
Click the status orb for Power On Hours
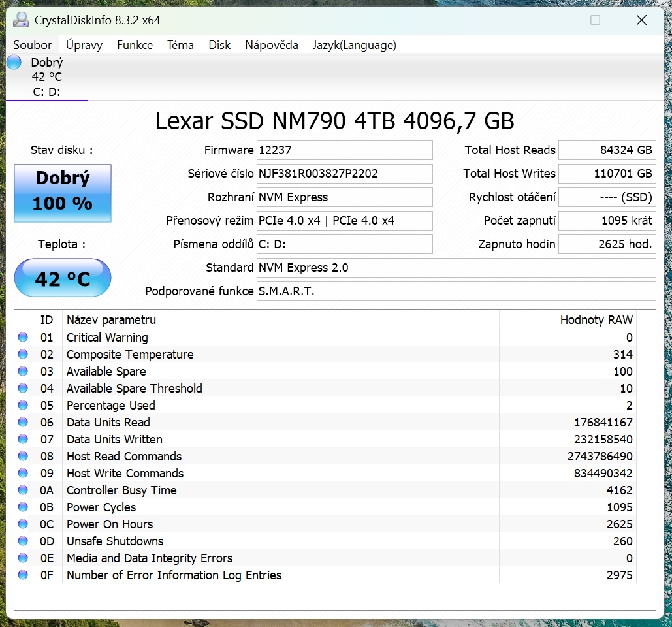(23, 524)
